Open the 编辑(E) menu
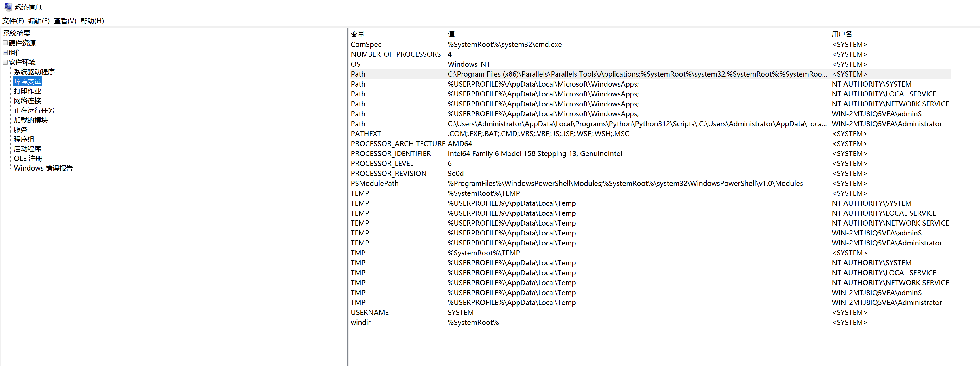 click(x=39, y=21)
